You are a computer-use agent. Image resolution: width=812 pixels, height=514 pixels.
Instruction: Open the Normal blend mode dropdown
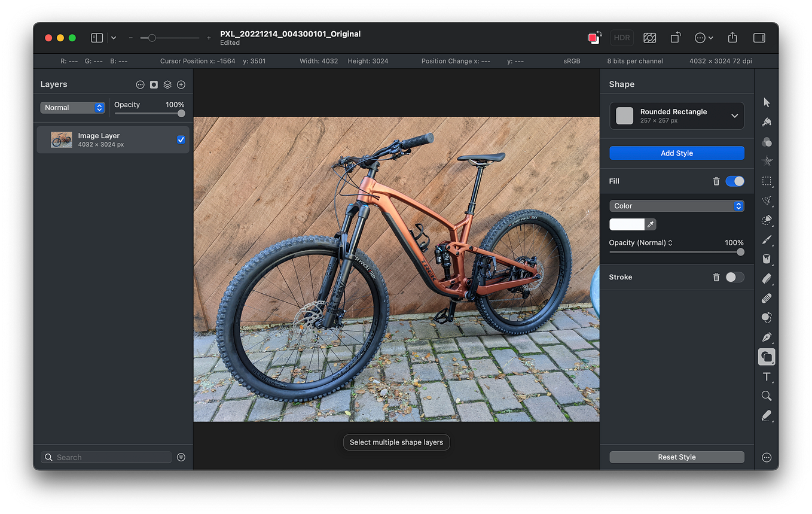[x=72, y=107]
